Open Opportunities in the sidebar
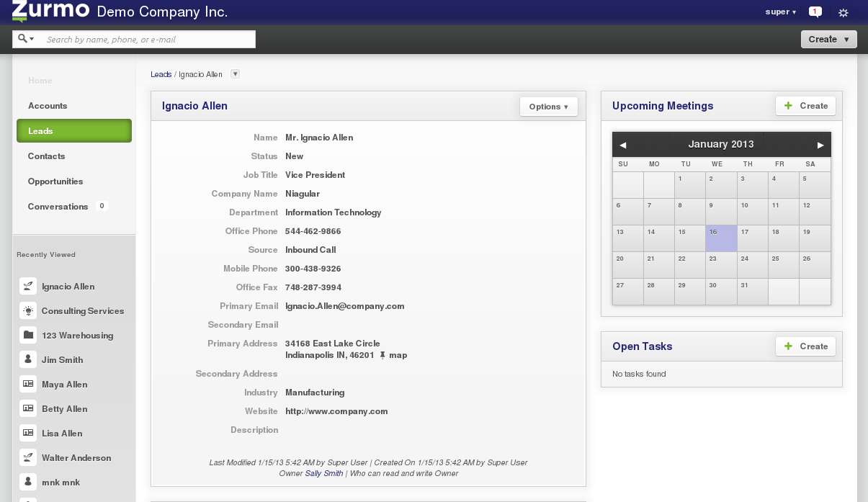The image size is (868, 502). [x=55, y=181]
